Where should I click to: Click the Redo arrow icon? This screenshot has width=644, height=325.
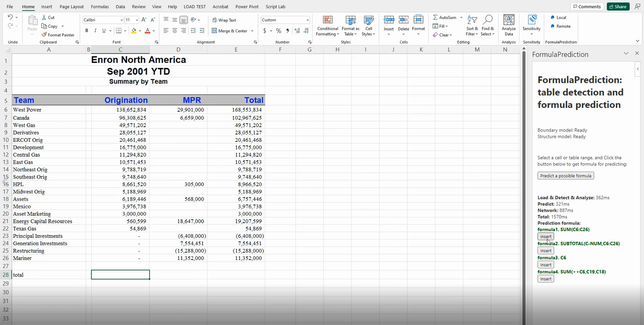pos(10,26)
